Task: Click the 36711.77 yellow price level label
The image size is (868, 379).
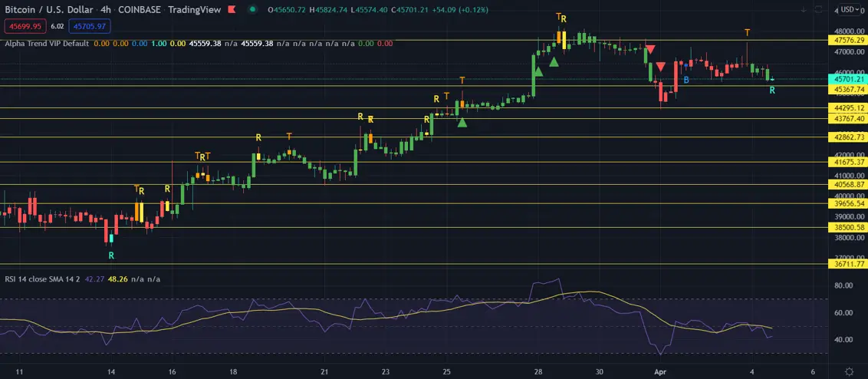Action: 849,264
